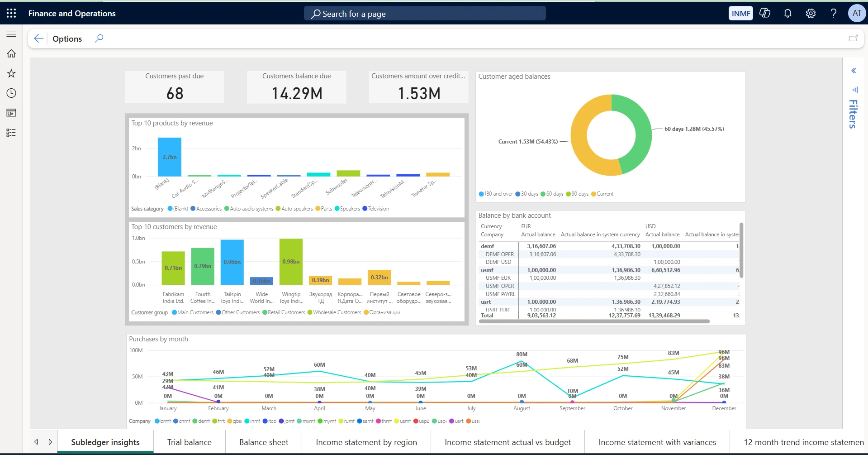Viewport: 868px width, 455px height.
Task: Click horizontal scrollbar in Balance by bank account
Action: pyautogui.click(x=594, y=321)
